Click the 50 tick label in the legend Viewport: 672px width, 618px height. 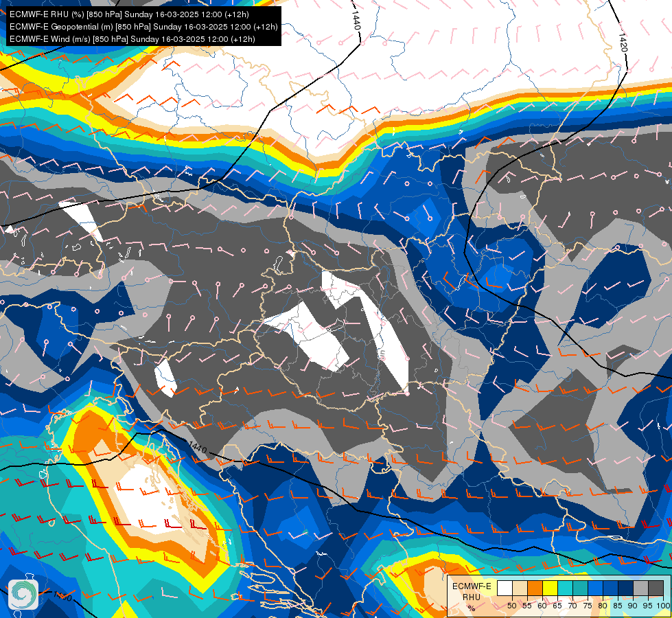(x=511, y=606)
